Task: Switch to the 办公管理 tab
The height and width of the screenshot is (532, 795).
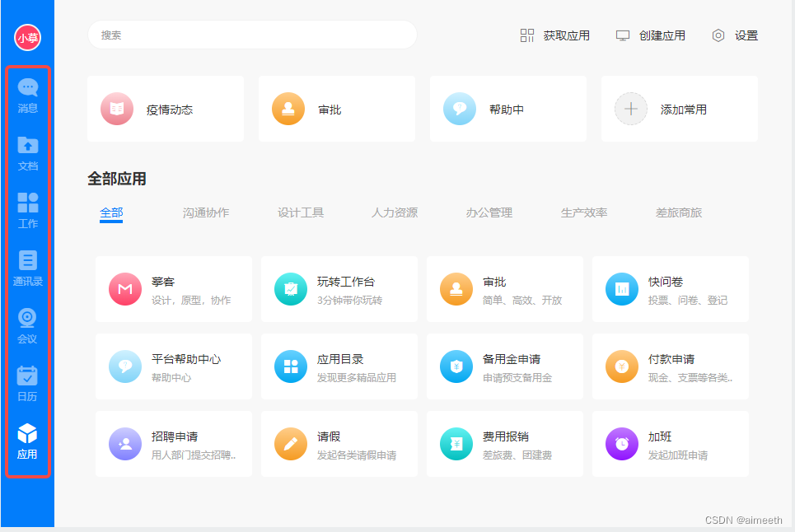Action: [x=489, y=212]
